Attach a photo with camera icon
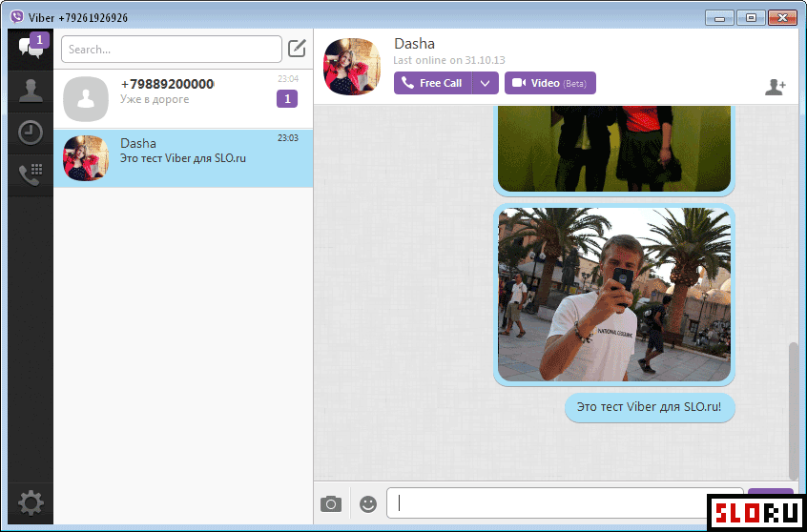This screenshot has width=807, height=532. tap(330, 503)
